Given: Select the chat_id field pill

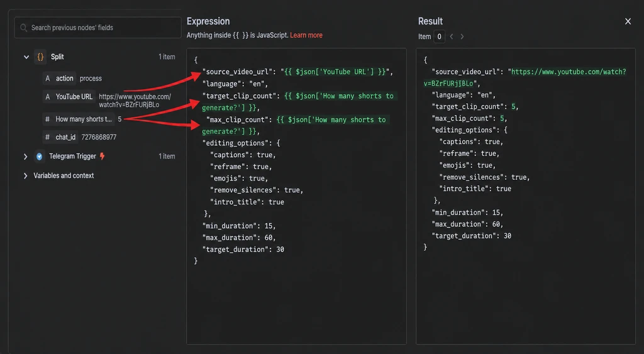Looking at the screenshot, I should click(60, 137).
